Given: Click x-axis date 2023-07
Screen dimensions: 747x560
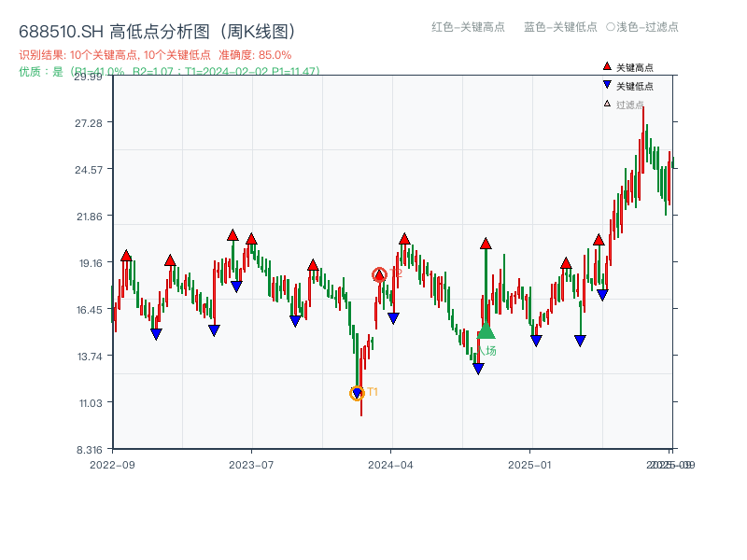Looking at the screenshot, I should coord(251,465).
